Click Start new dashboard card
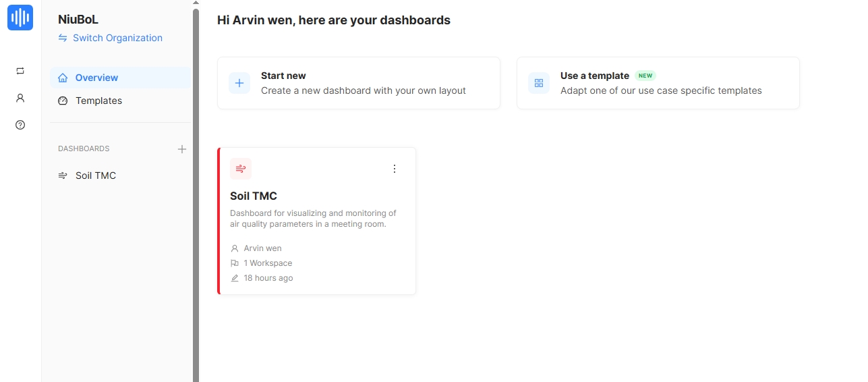This screenshot has height=382, width=868. tap(359, 83)
